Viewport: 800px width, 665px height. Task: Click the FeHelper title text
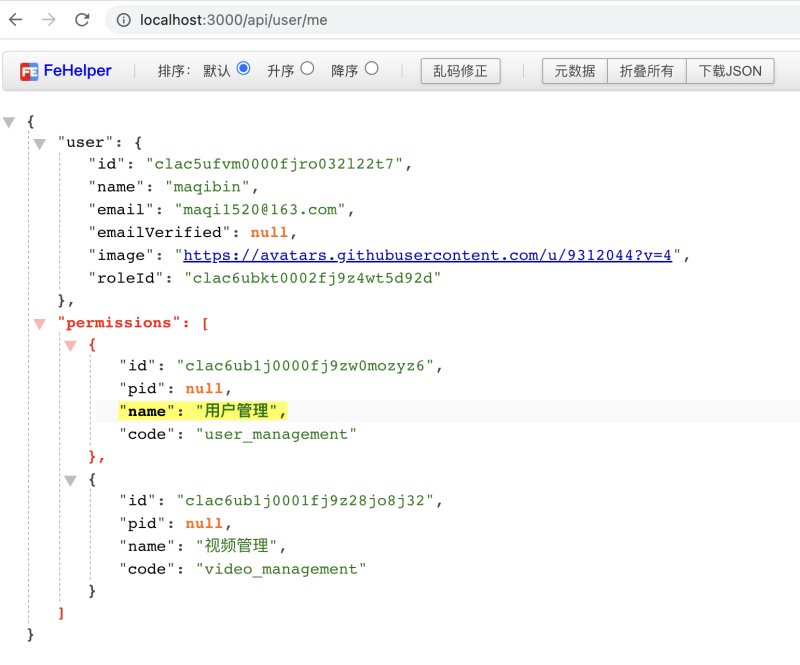click(x=78, y=70)
